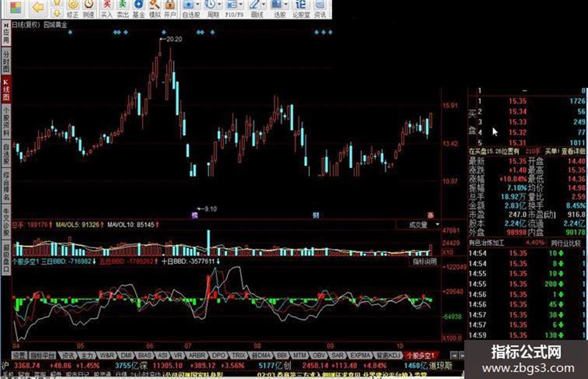Viewport: 588px width, 379px height.
Task: Select the ARBR indicator tab
Action: [x=197, y=355]
